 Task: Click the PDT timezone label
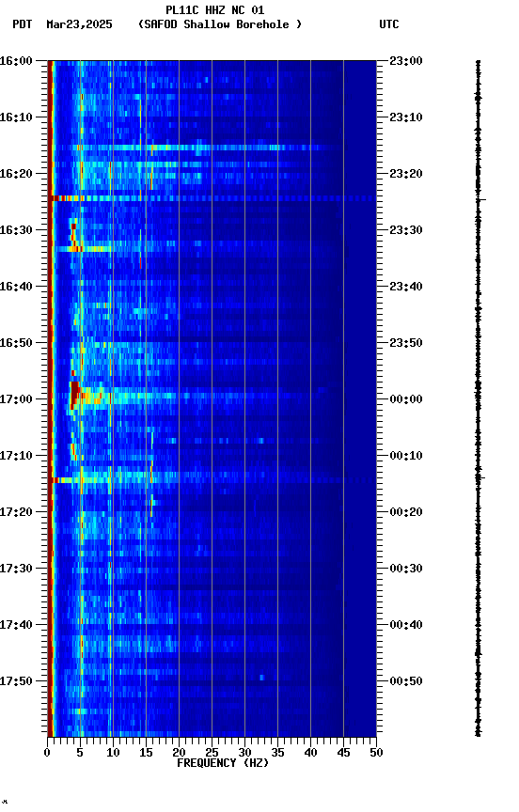click(x=23, y=24)
